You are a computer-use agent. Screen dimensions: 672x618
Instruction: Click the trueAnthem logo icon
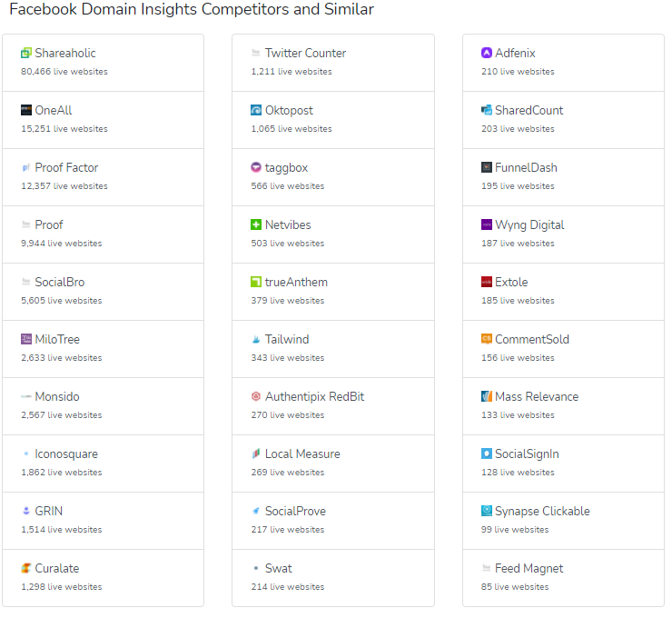click(256, 283)
